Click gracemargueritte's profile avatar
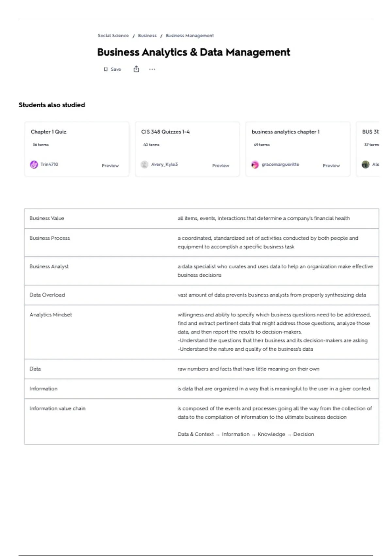392x556 pixels. point(255,165)
